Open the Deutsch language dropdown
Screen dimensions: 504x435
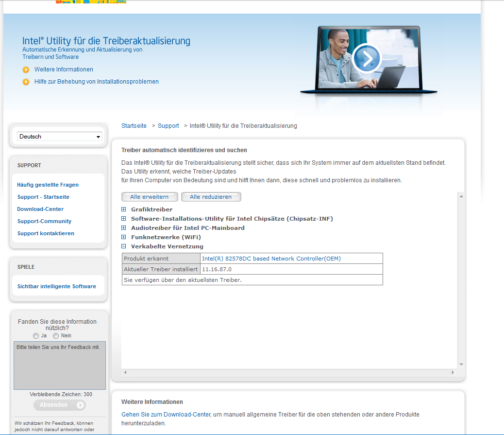click(x=60, y=137)
